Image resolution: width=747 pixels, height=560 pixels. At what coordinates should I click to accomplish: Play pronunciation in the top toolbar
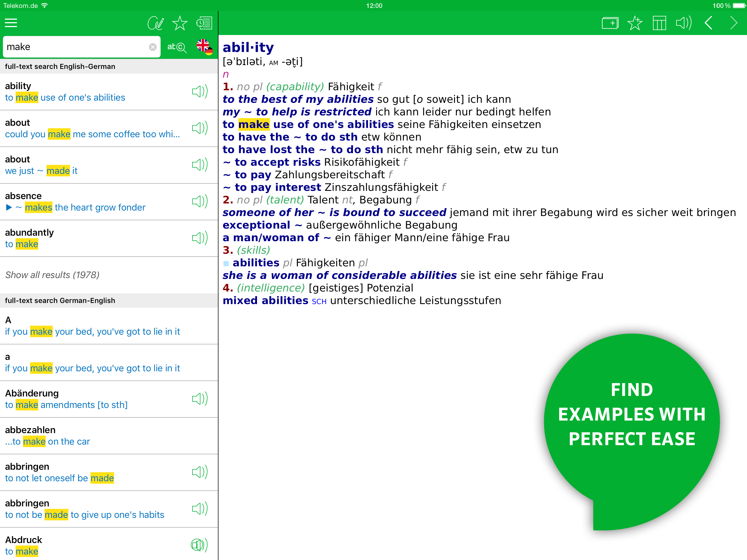click(x=684, y=23)
